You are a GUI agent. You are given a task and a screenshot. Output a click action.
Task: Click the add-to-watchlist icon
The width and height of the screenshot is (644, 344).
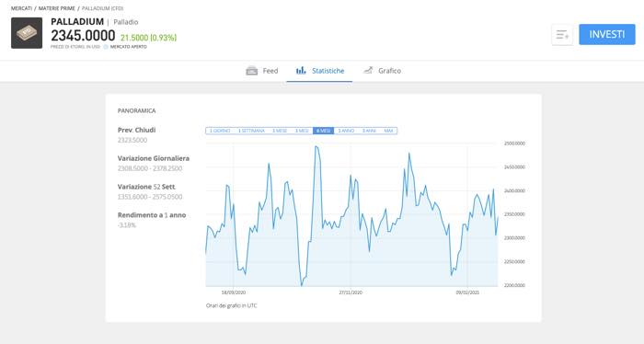click(x=562, y=34)
